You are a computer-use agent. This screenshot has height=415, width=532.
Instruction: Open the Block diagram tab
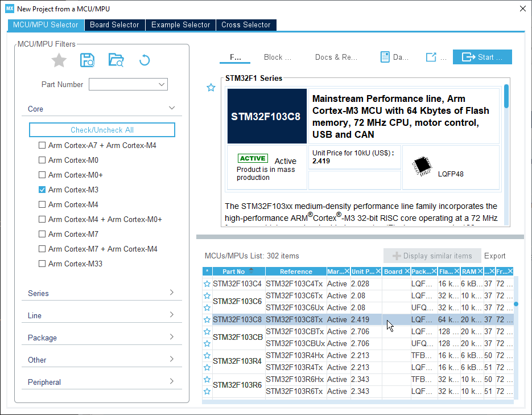coord(278,57)
